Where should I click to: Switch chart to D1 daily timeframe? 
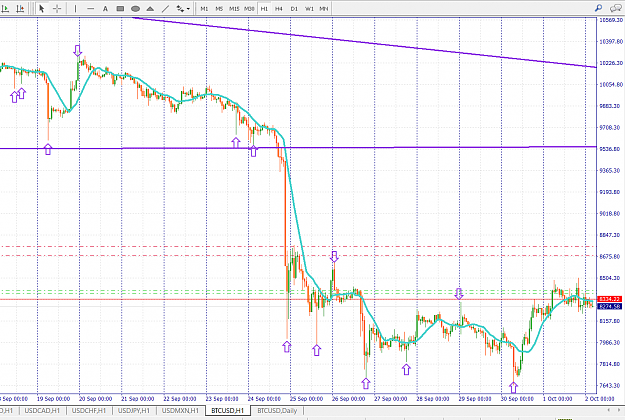click(x=294, y=8)
